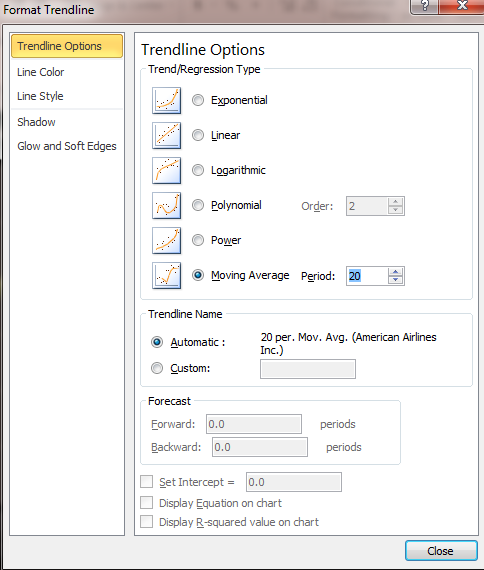
Task: Select the Polynomial radio button
Action: coord(198,205)
